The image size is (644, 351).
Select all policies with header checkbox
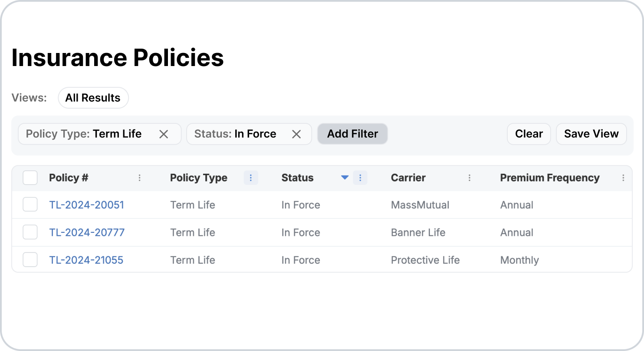tap(30, 178)
